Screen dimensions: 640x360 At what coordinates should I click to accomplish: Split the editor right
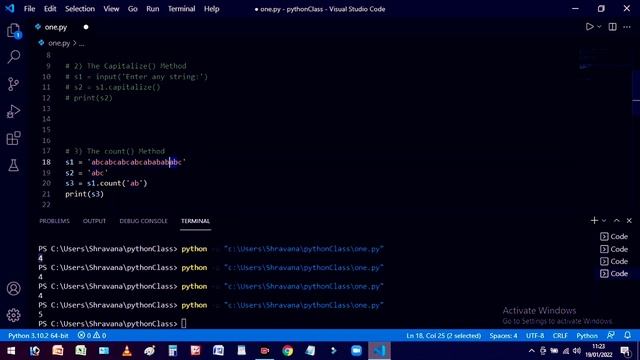(x=613, y=27)
